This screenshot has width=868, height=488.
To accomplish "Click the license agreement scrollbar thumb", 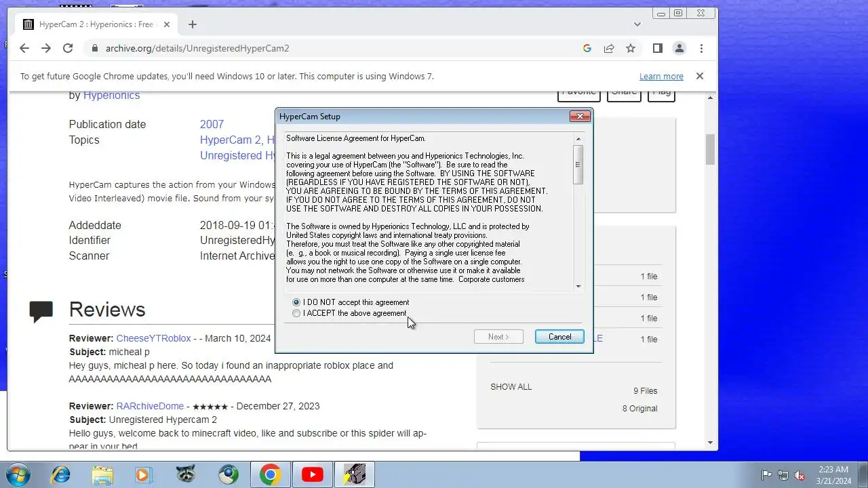I will [578, 164].
